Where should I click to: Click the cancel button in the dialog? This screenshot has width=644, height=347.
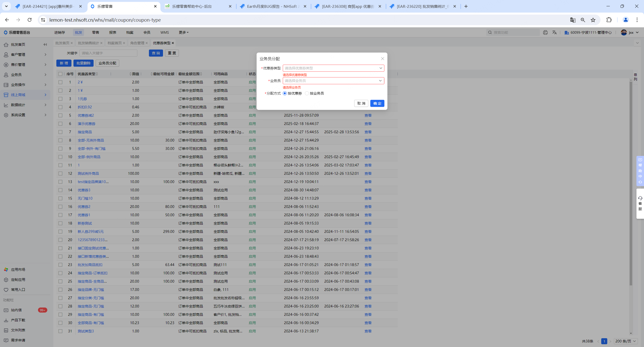[x=361, y=103]
